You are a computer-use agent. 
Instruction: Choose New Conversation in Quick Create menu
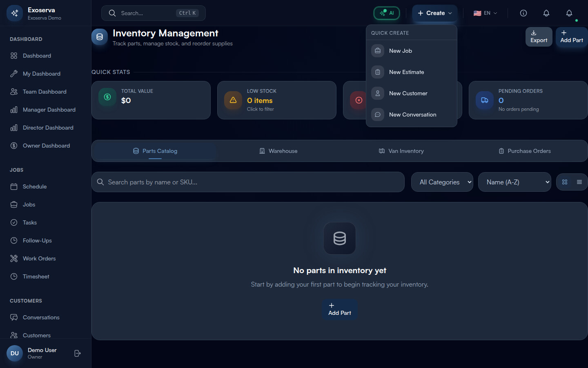(x=412, y=114)
